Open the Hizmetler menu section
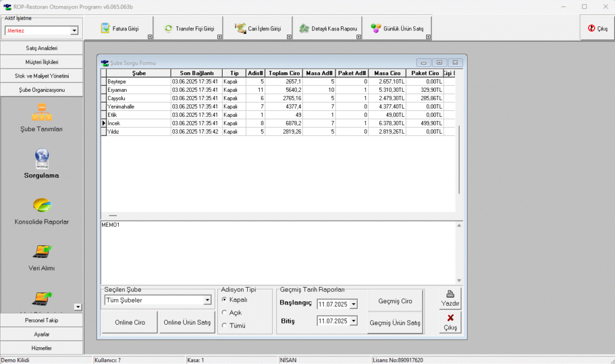The width and height of the screenshot is (615, 364). pyautogui.click(x=42, y=348)
